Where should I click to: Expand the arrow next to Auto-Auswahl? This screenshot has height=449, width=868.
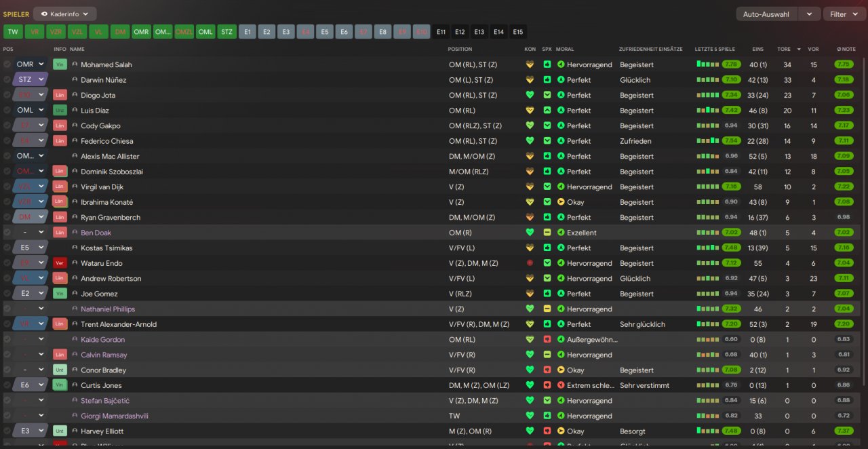pos(809,14)
